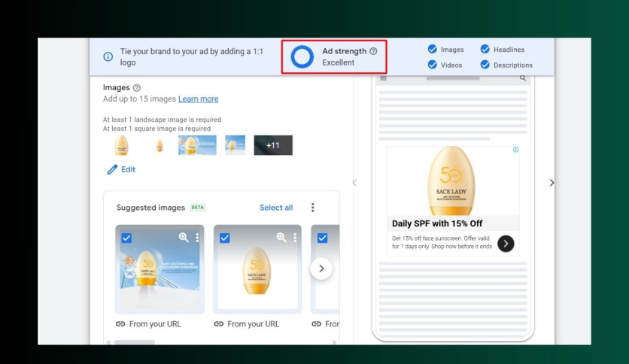The image size is (629, 364).
Task: Select the first sunscreen bottle thumbnail
Action: [x=122, y=145]
